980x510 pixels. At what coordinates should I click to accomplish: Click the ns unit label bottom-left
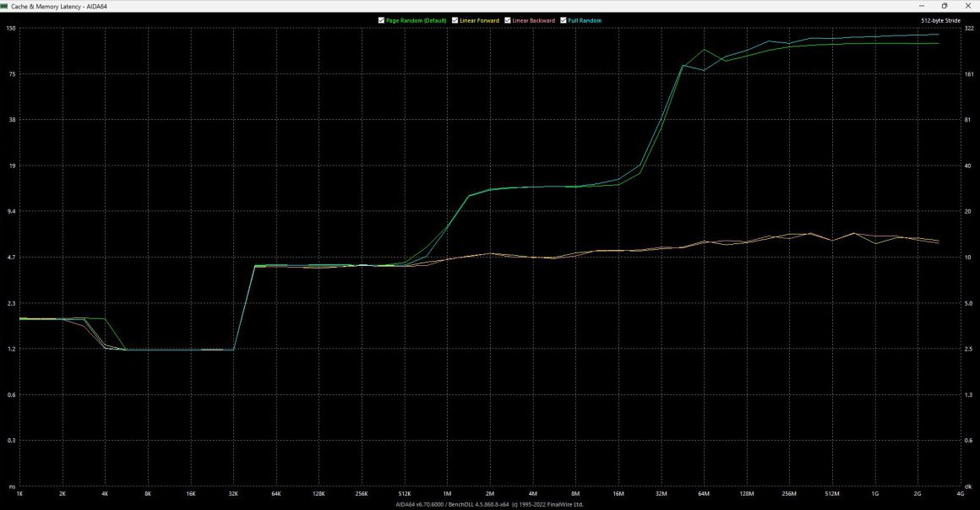coord(12,486)
